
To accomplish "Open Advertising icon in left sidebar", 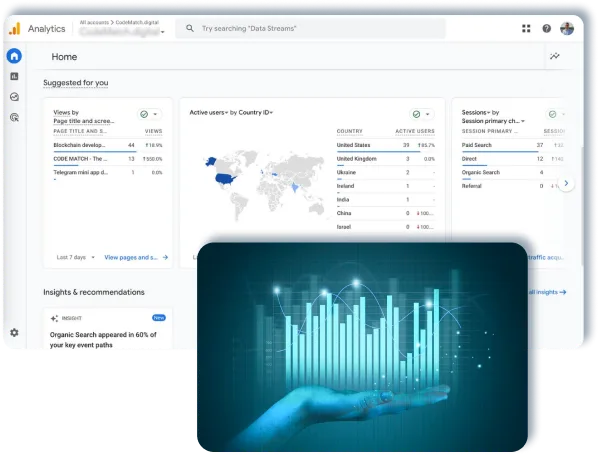I will [x=14, y=118].
